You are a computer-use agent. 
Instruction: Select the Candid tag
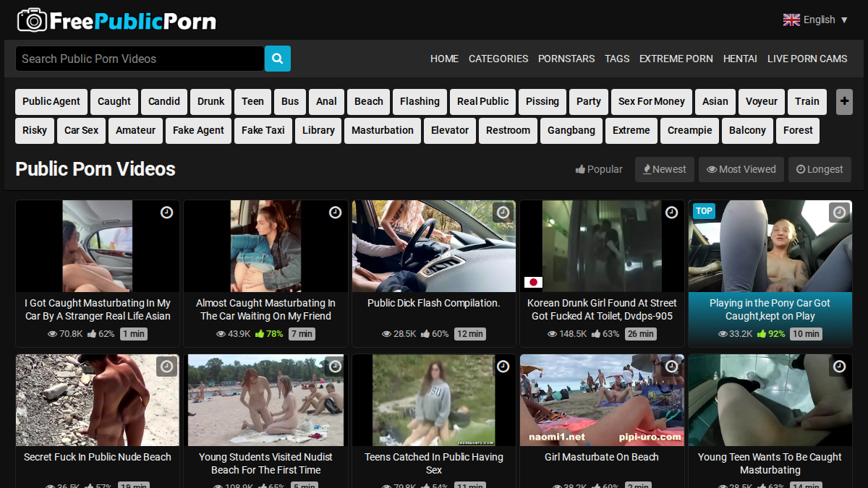[x=164, y=102]
